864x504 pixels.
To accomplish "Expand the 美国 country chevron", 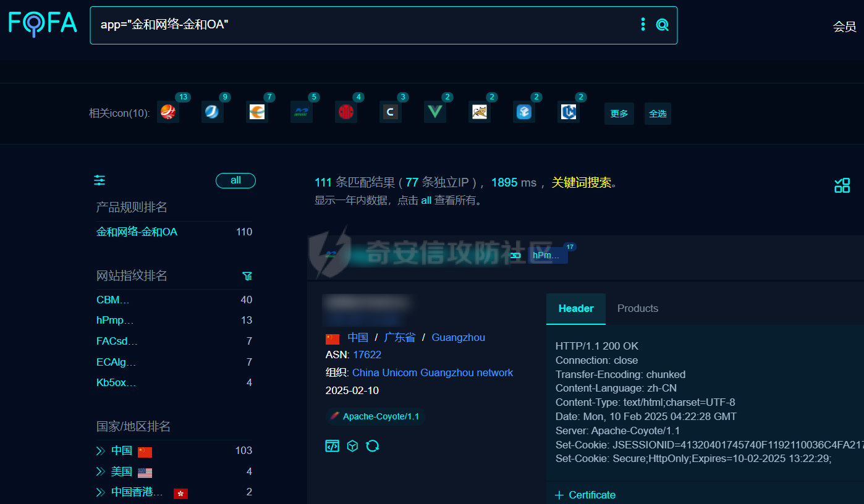I will tap(101, 472).
